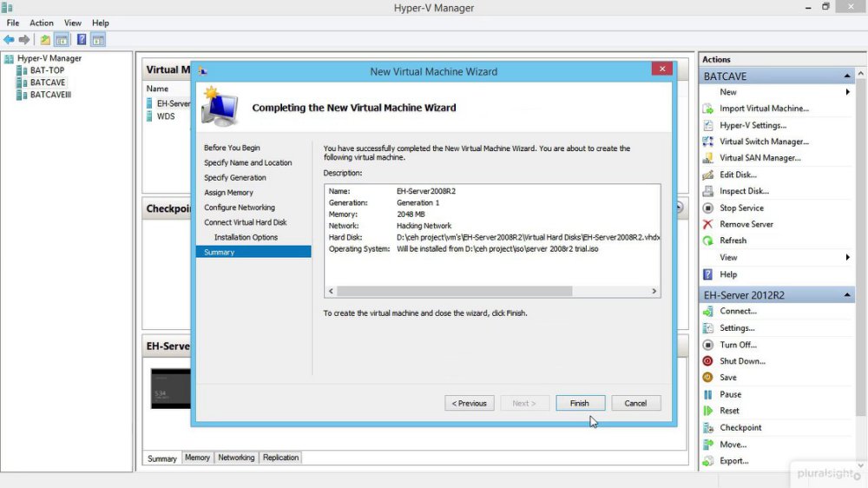The image size is (868, 488).
Task: Click the red Shut Down icon
Action: click(x=708, y=361)
